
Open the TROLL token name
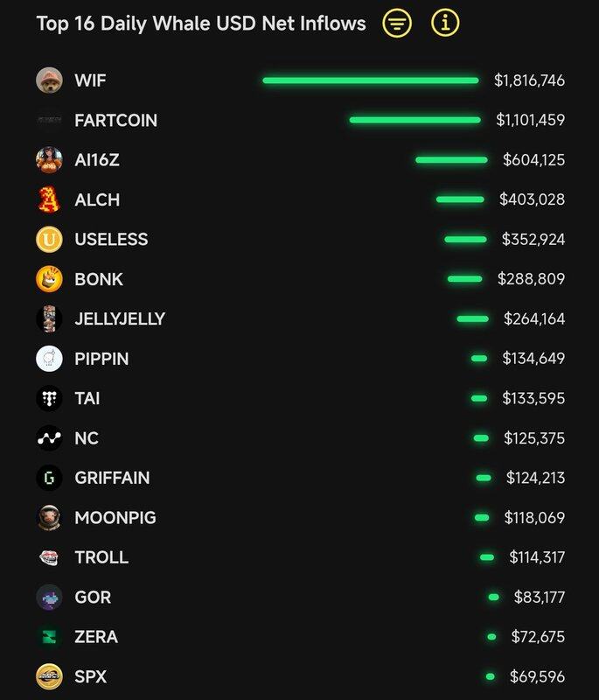tap(101, 557)
